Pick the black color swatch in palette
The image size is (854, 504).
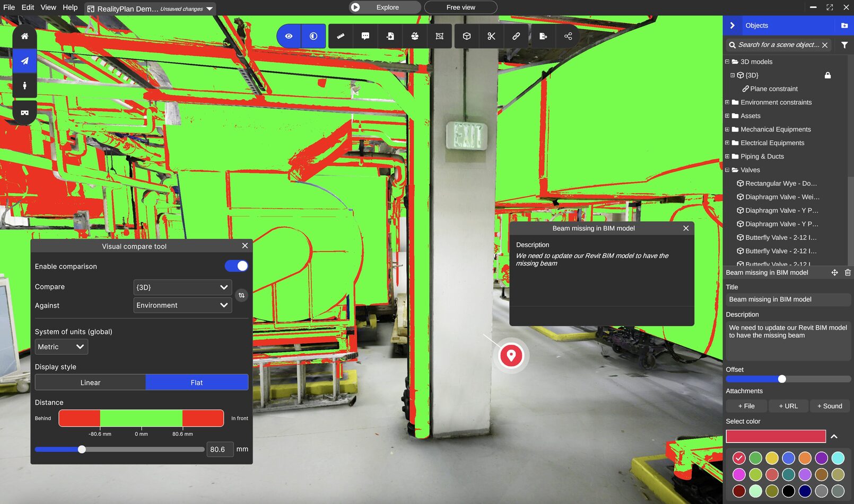tap(788, 491)
